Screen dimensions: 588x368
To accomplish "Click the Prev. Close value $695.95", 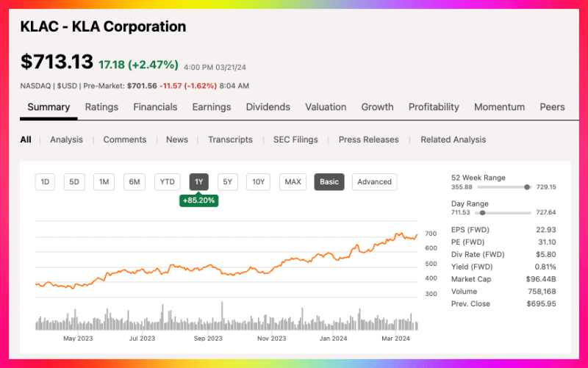I will (542, 304).
